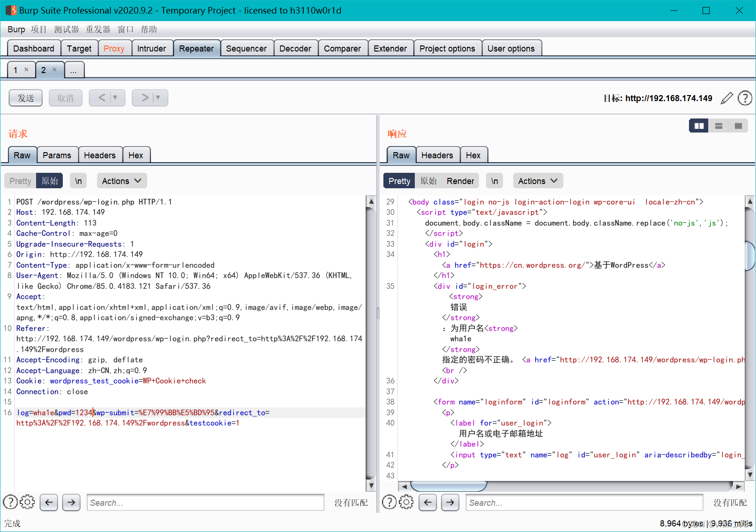This screenshot has width=756, height=532.
Task: Switch to side-by-side layout view
Action: tap(699, 126)
